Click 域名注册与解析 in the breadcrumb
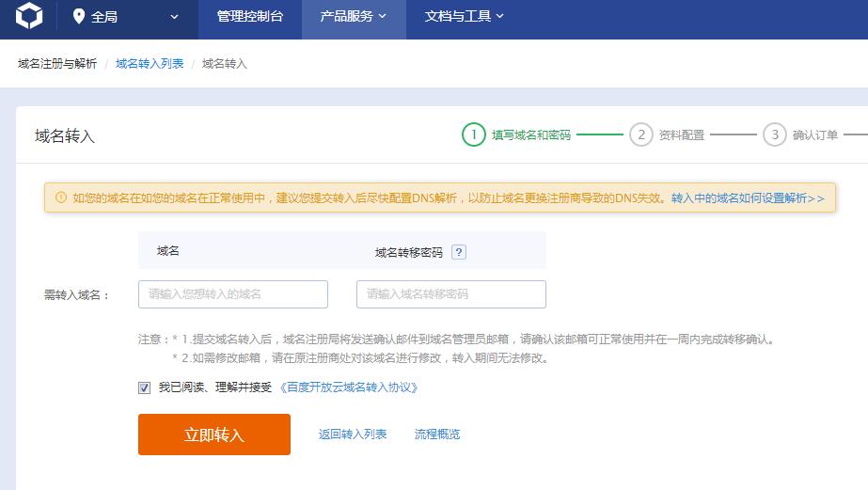This screenshot has width=868, height=490. coord(57,64)
